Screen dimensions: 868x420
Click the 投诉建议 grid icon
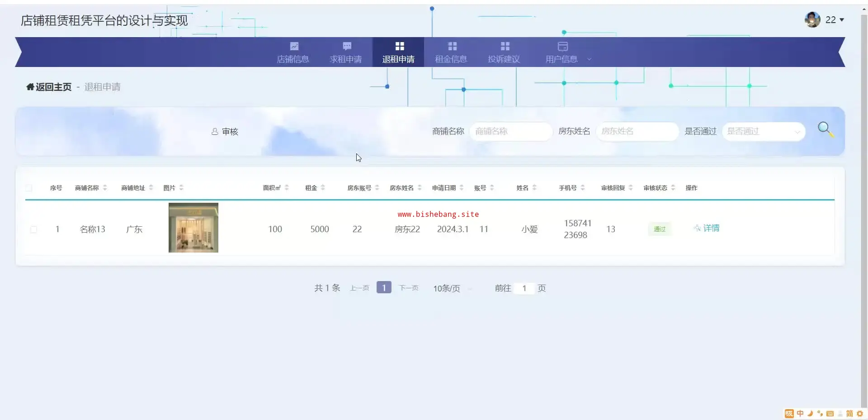coord(505,46)
